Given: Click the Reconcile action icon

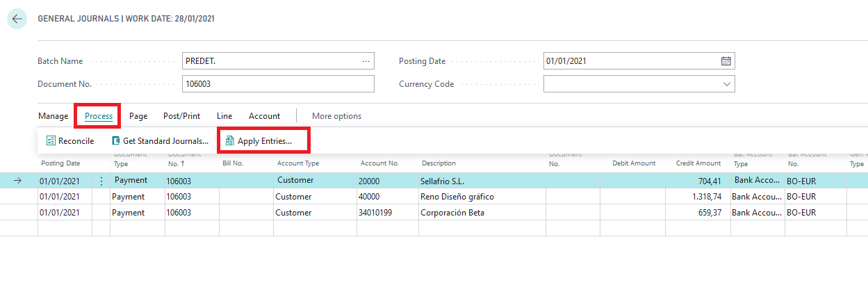Looking at the screenshot, I should (x=51, y=141).
